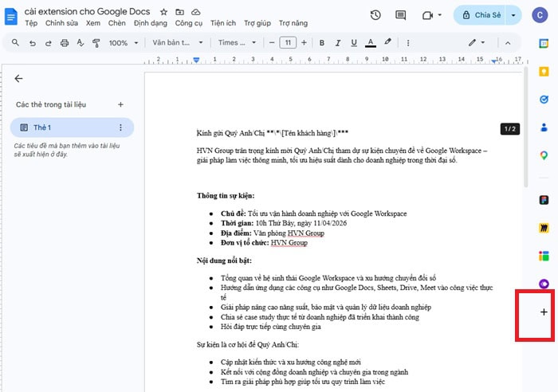Open Google Maps in the side panel
The height and width of the screenshot is (392, 558).
(x=544, y=155)
